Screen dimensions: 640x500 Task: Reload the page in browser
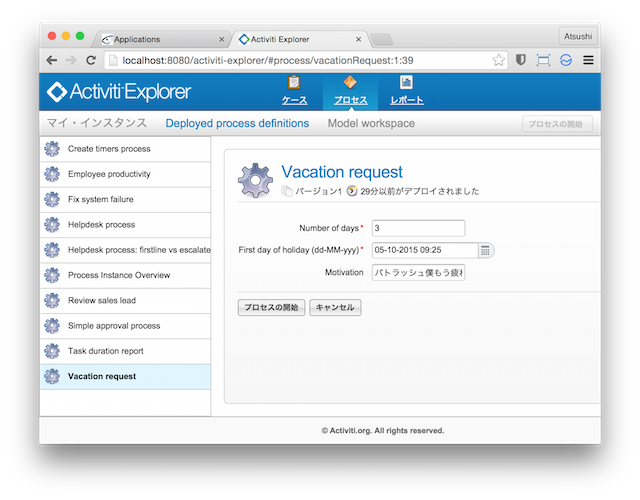pos(91,60)
